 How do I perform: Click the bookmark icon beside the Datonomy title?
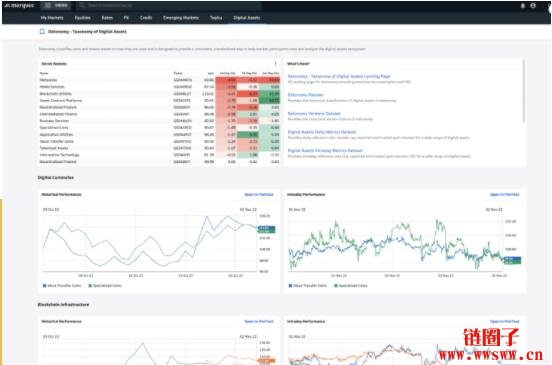(x=42, y=31)
